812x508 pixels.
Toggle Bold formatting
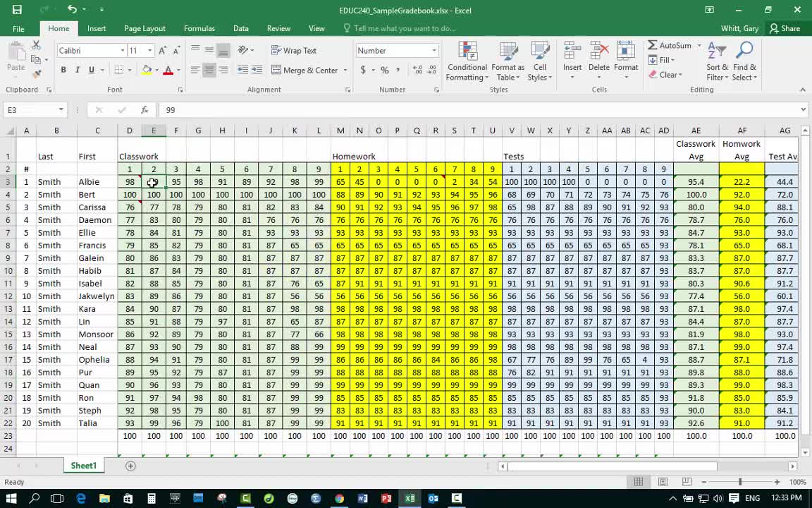pos(63,70)
